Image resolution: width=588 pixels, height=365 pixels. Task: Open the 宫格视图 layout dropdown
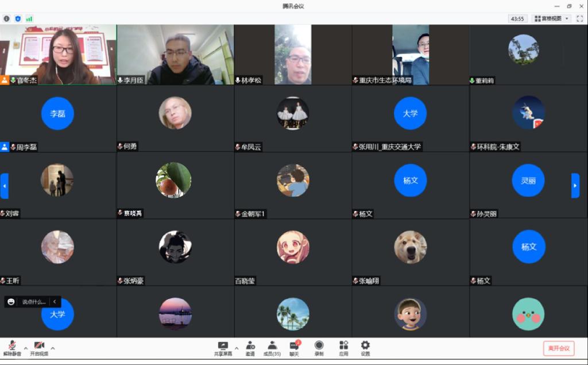tap(551, 18)
